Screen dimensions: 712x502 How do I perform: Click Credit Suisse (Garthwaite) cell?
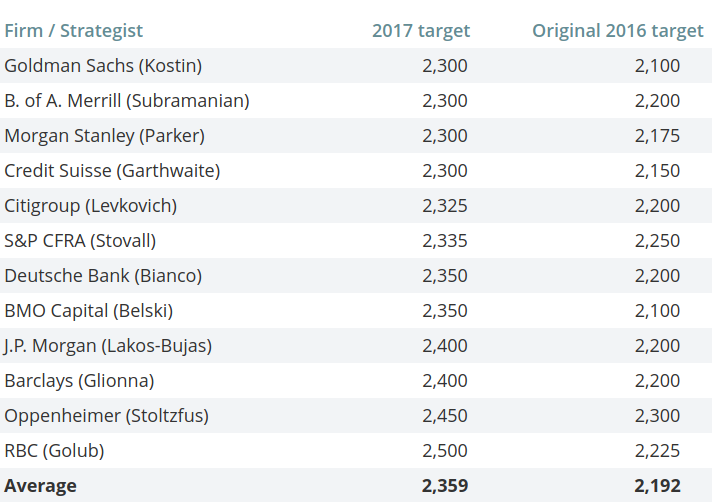point(112,171)
